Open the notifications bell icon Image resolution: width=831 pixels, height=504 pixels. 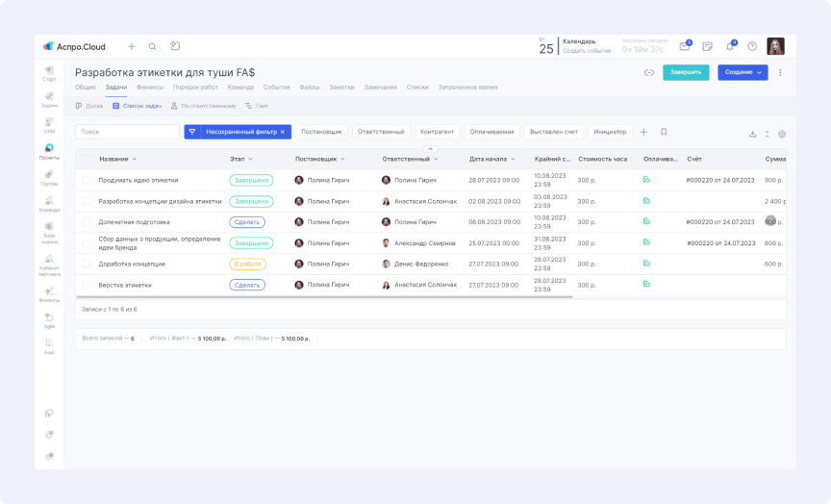coord(730,46)
